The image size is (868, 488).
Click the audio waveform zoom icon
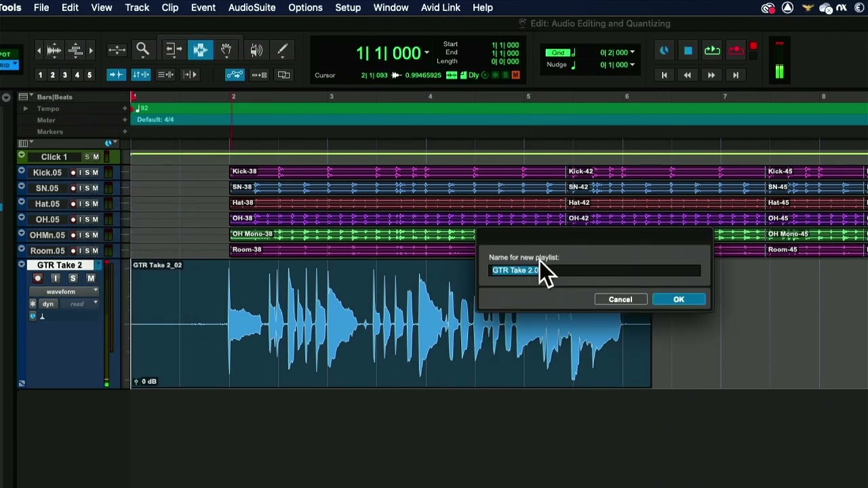[x=54, y=49]
